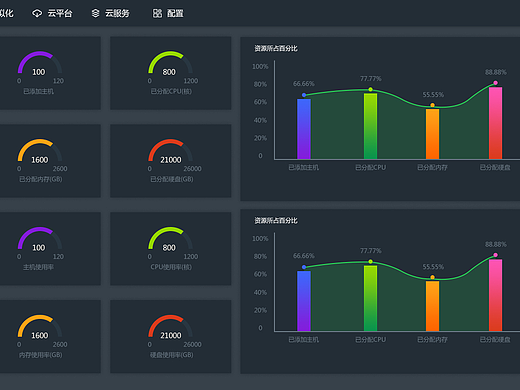Click the 66.66% data label in lower chart

coord(304,256)
